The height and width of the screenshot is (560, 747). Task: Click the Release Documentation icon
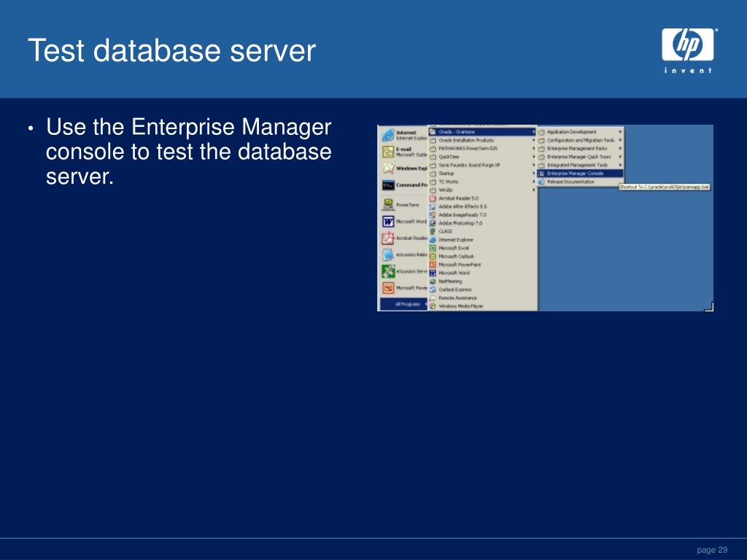[541, 182]
